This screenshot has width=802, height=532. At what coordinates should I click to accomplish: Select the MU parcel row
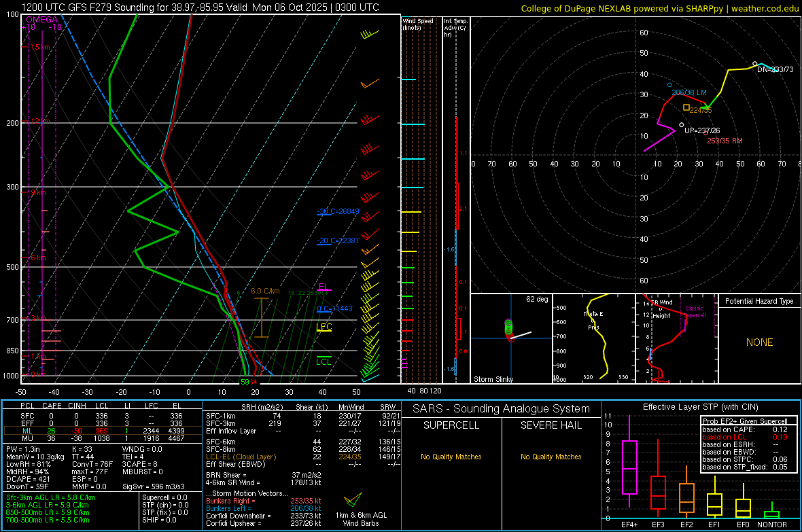102,438
